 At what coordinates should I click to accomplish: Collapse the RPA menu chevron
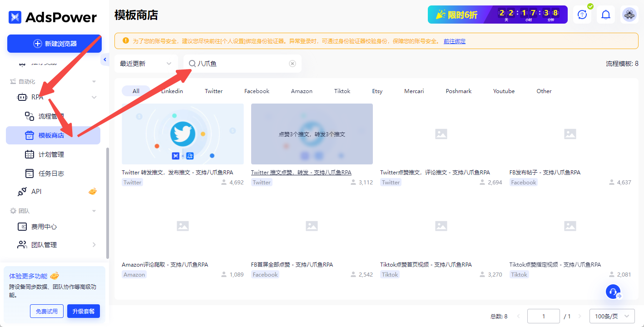click(94, 97)
